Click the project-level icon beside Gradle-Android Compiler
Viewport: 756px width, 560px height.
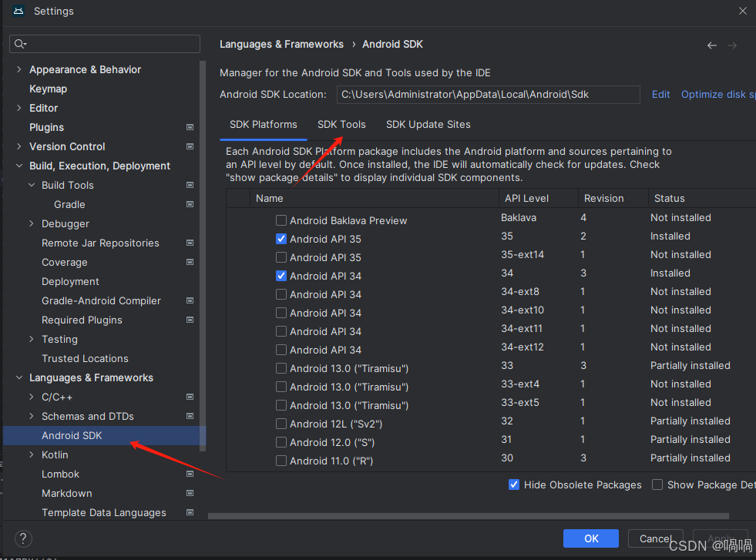pos(190,300)
